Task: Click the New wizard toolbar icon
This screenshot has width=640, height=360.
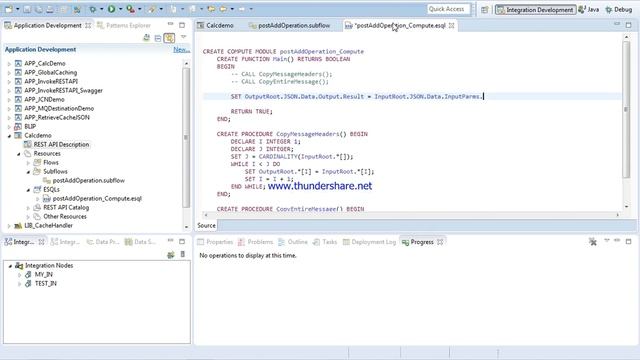Action: coord(9,9)
